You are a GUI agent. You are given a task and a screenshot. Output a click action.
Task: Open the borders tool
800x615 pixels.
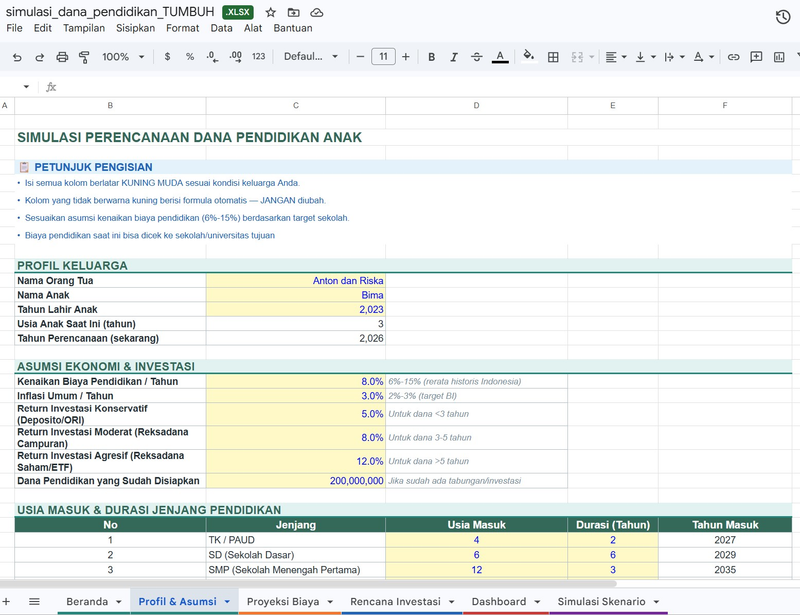coord(553,57)
